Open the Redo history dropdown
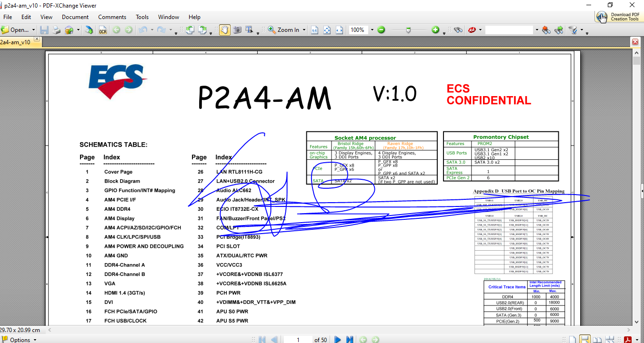The height and width of the screenshot is (343, 644). [171, 30]
